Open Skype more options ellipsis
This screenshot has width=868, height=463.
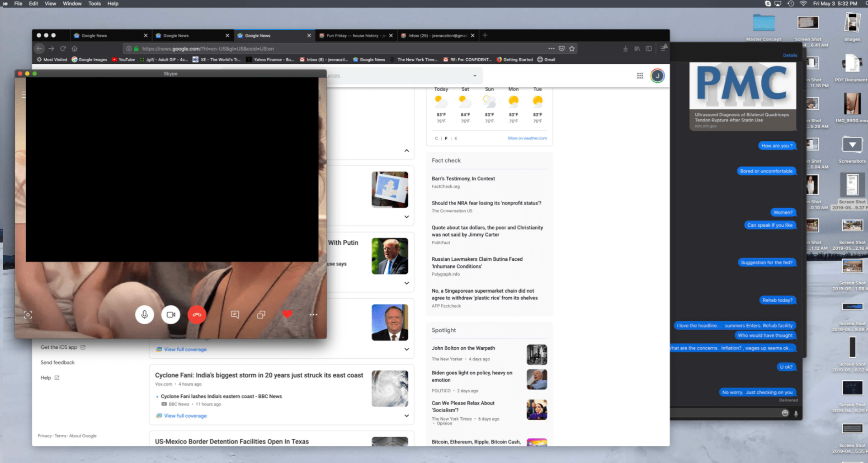(x=313, y=314)
